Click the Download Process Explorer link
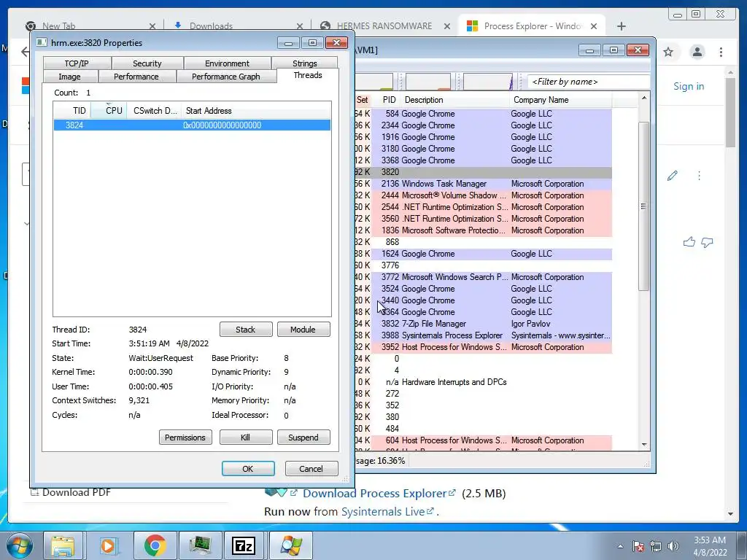This screenshot has width=747, height=560. (x=379, y=494)
